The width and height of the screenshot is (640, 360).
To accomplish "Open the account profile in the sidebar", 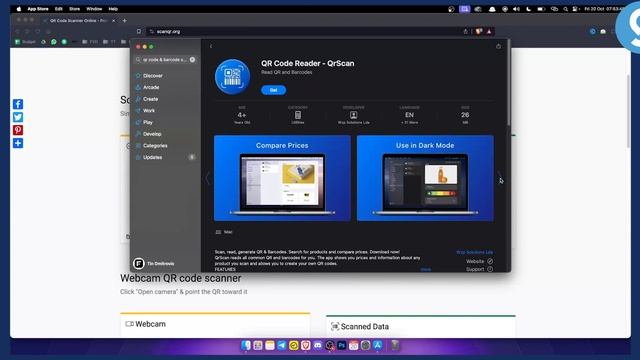I will pos(154,264).
